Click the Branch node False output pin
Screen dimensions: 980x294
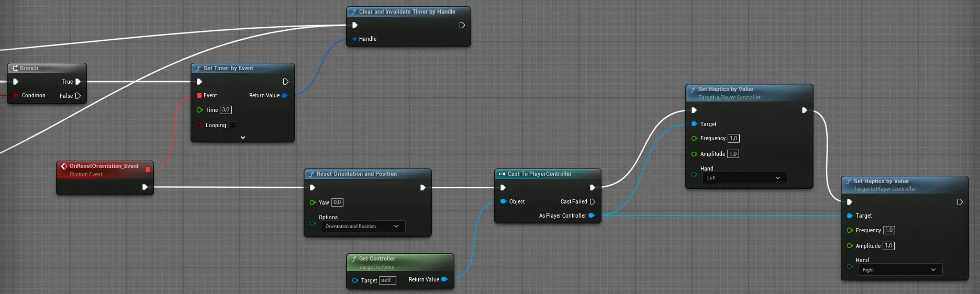point(78,96)
